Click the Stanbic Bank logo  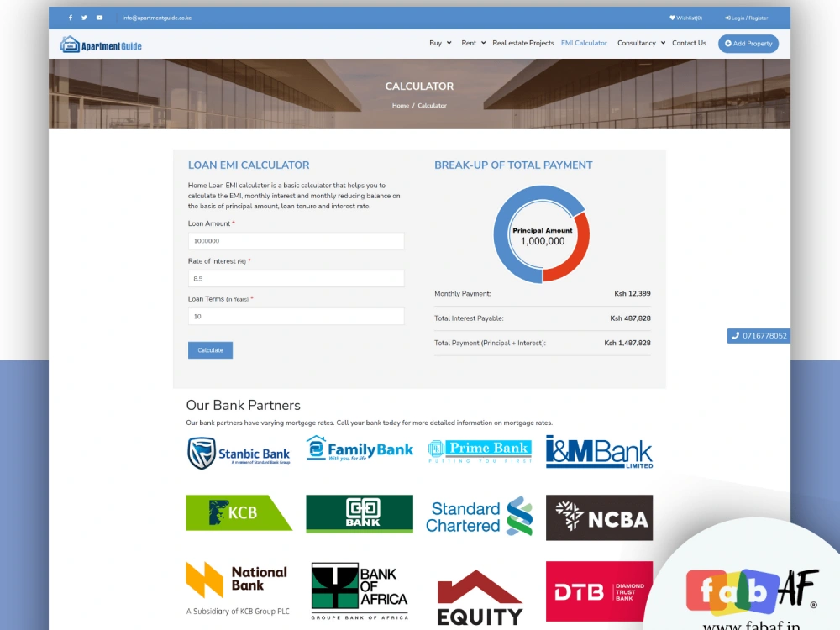coord(239,454)
